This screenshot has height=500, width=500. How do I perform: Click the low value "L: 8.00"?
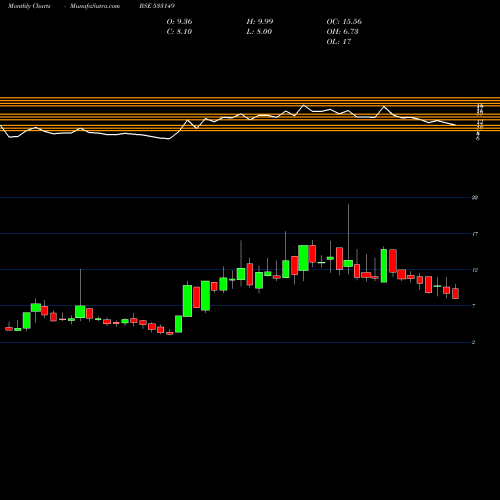click(x=259, y=32)
